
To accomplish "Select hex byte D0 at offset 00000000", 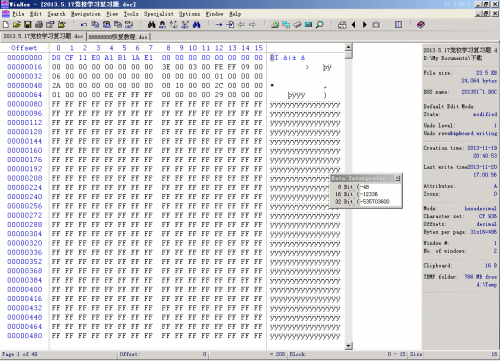I will [x=56, y=58].
